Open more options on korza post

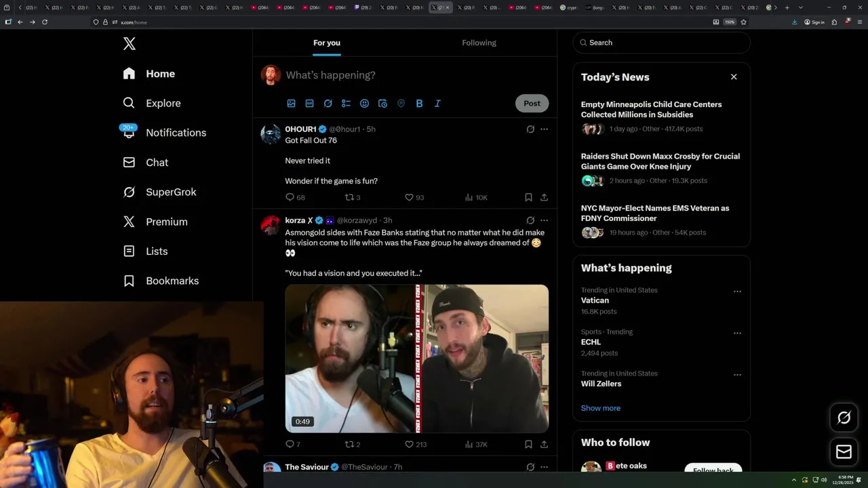coord(544,220)
